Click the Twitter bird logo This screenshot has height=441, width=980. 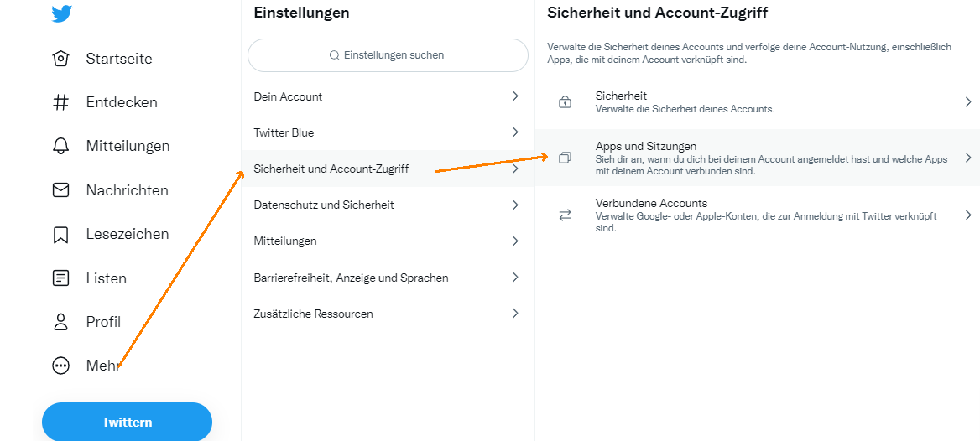click(x=61, y=13)
